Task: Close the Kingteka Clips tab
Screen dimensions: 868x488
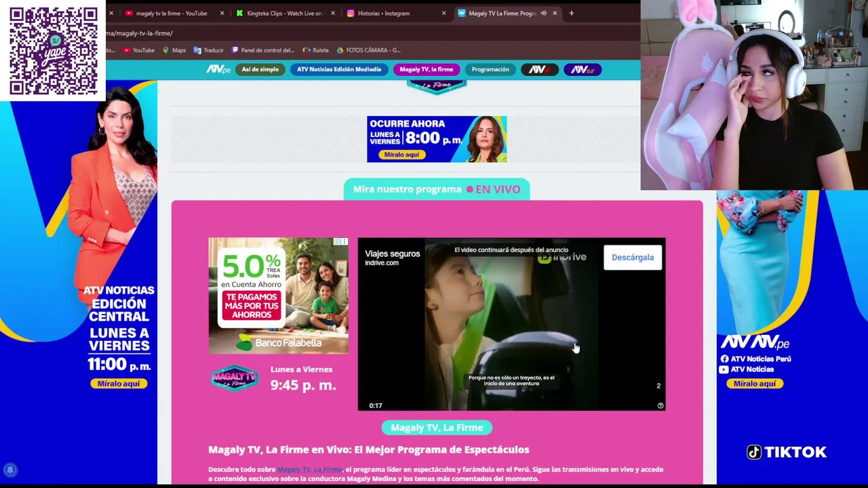Action: point(333,13)
